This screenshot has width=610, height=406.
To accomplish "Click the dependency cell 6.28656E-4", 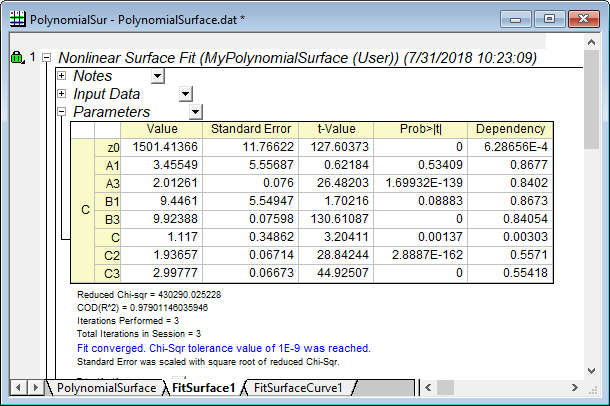I will (x=510, y=147).
